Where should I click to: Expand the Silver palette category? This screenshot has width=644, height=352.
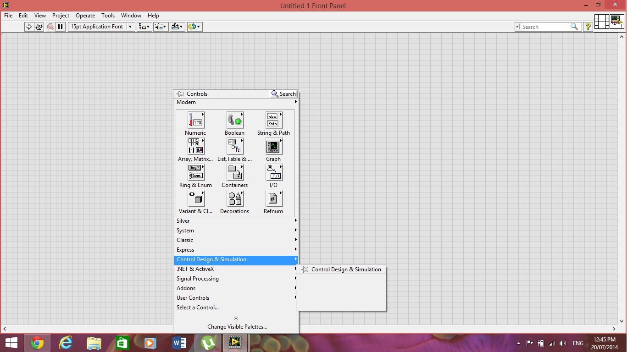coord(236,221)
